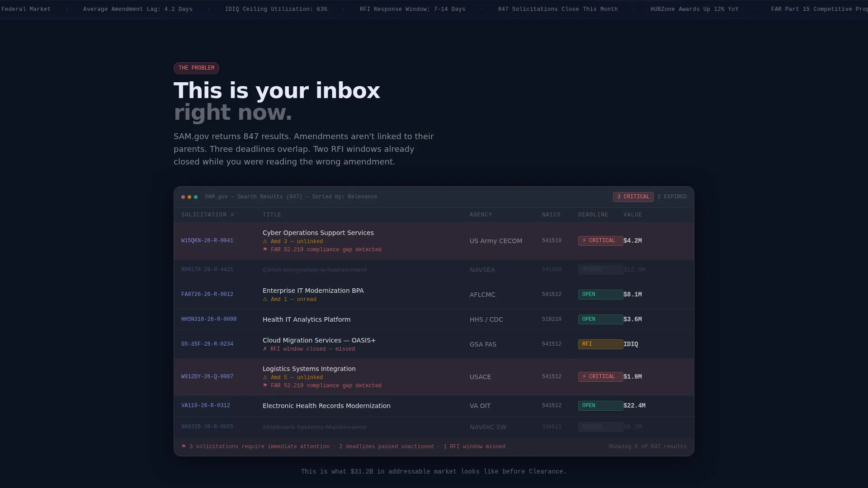Click the 'HHS / CDC' agency cell
The height and width of the screenshot is (488, 868).
pyautogui.click(x=486, y=319)
